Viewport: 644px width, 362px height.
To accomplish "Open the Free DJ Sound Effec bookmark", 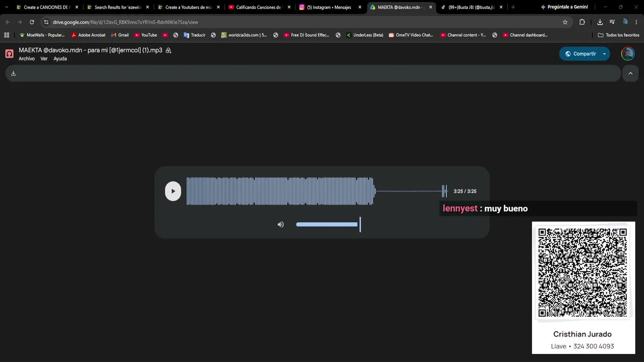I will tap(306, 35).
